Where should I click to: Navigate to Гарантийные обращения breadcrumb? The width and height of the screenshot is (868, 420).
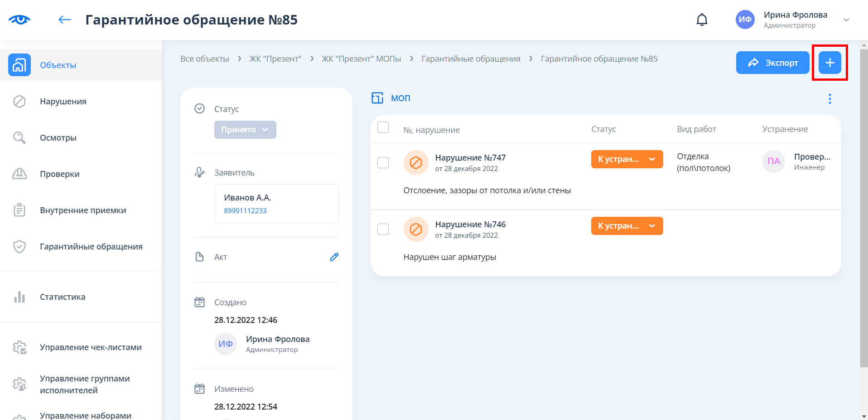click(x=471, y=59)
